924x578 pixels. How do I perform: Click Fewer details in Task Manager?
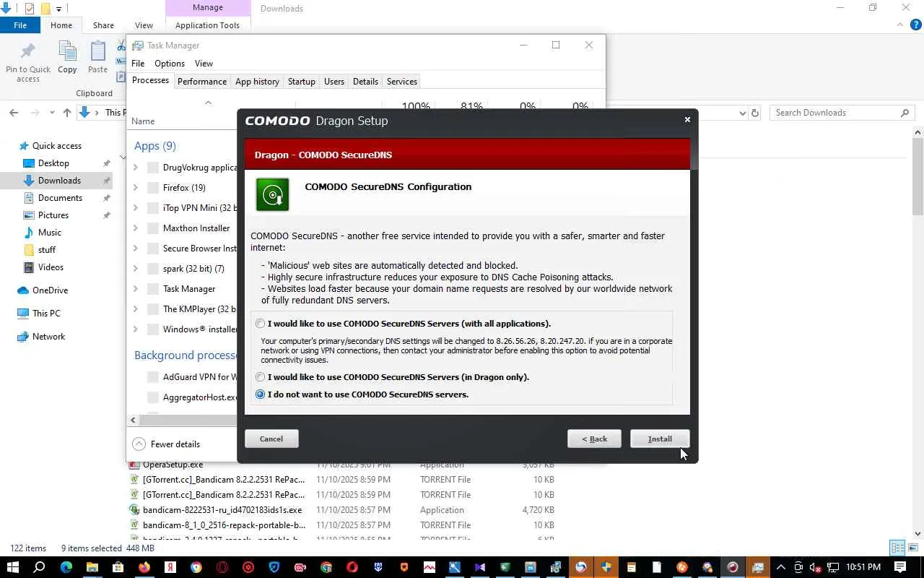click(166, 444)
